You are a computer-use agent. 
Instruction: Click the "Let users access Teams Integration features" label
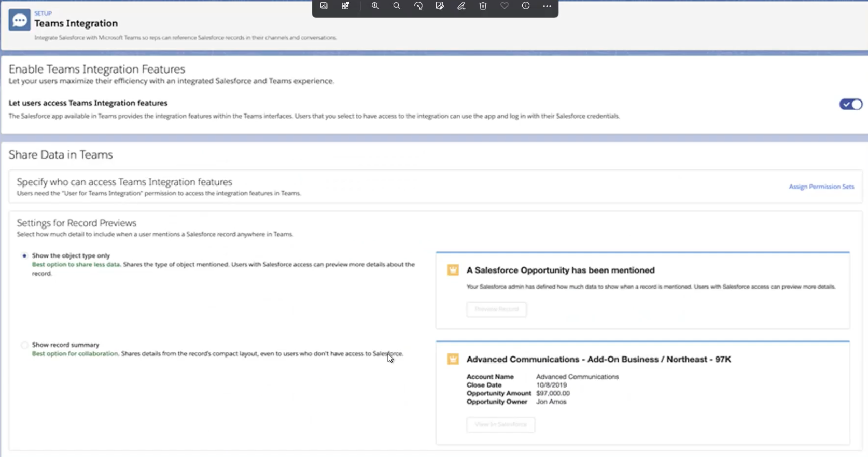click(x=88, y=103)
